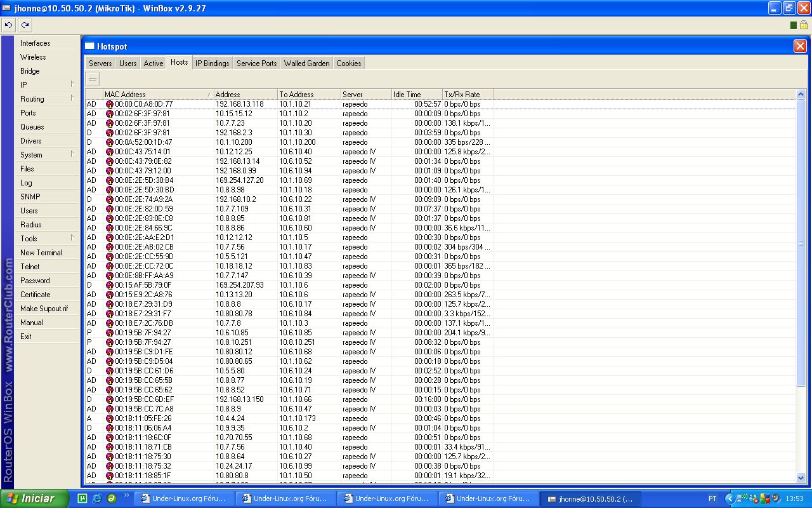The width and height of the screenshot is (812, 508).
Task: Expand the IP submenu arrow
Action: 72,84
